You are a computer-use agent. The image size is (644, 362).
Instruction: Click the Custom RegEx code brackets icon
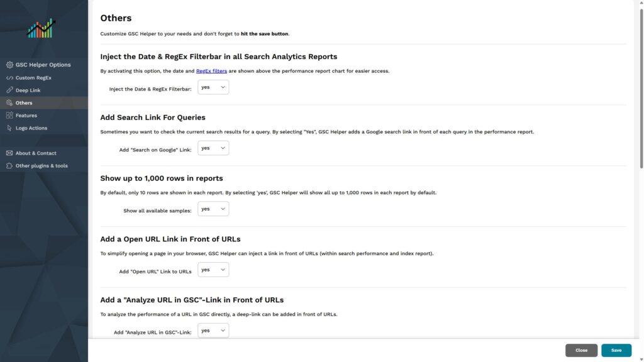9,78
